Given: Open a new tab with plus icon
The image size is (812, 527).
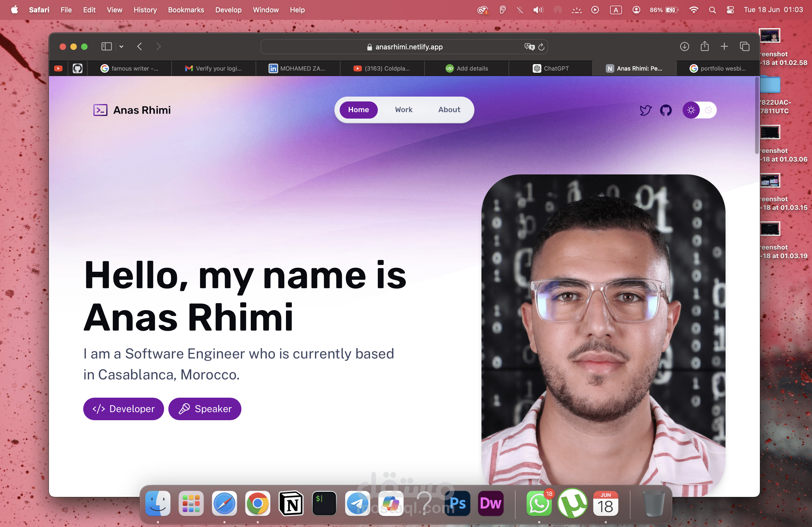Looking at the screenshot, I should point(724,46).
